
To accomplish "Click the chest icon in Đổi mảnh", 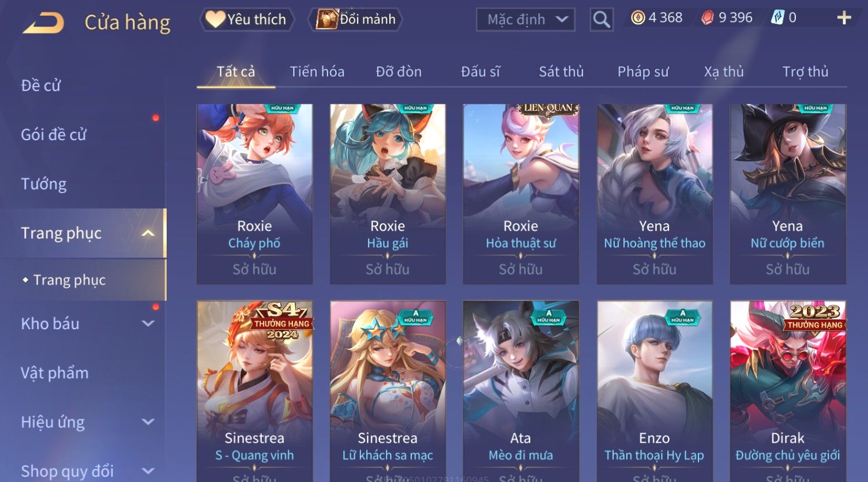I will pos(327,19).
